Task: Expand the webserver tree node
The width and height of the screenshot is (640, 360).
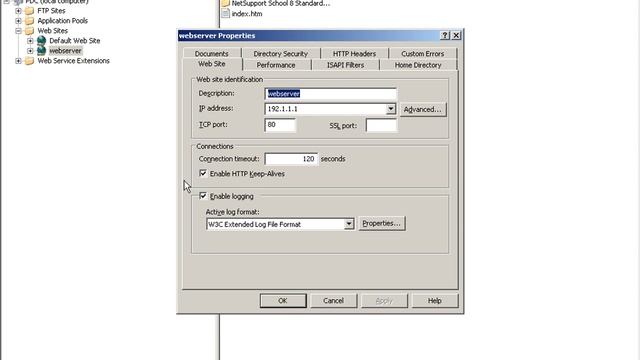Action: 30,51
